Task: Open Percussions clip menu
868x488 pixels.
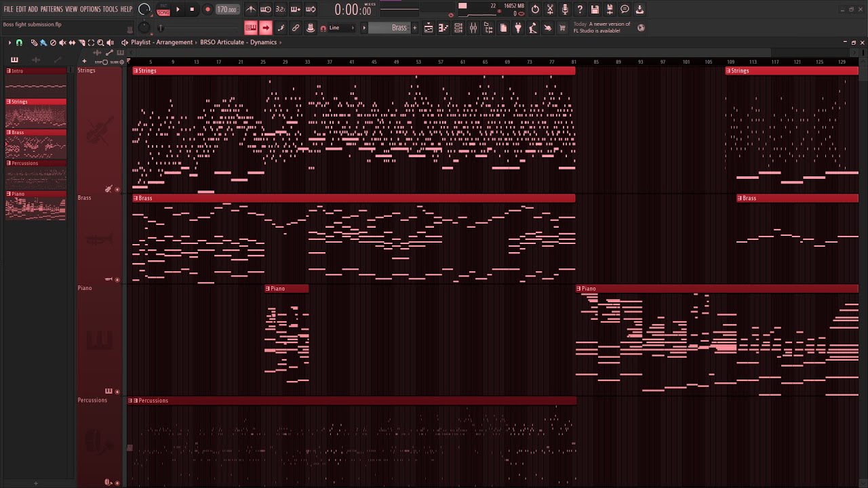Action: point(136,401)
